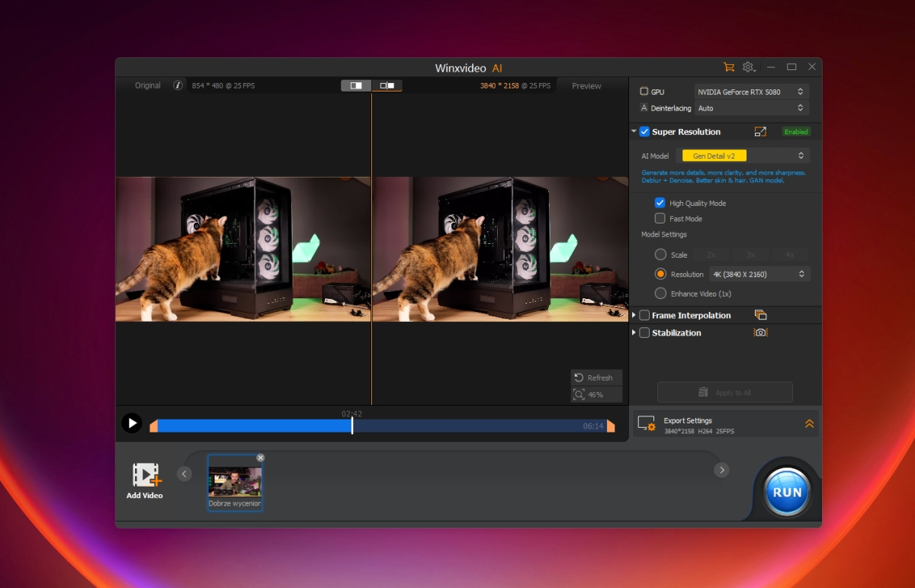Click the Add Video label
This screenshot has height=588, width=915.
[x=145, y=496]
